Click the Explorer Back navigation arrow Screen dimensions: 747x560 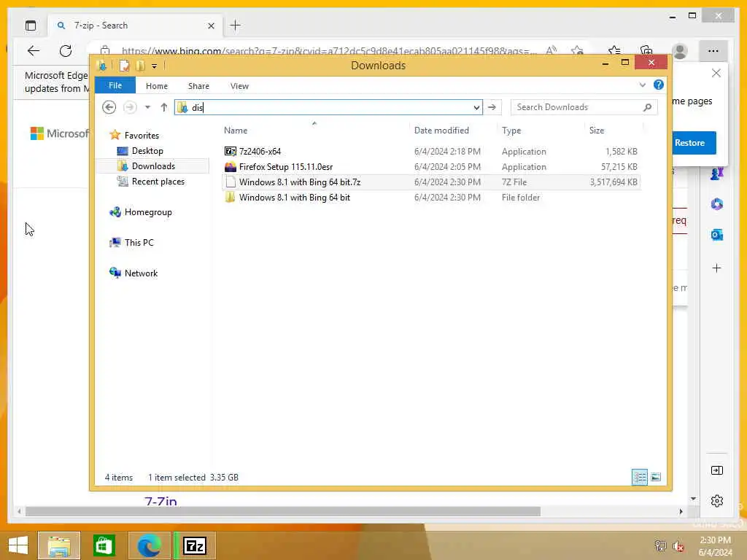point(109,107)
